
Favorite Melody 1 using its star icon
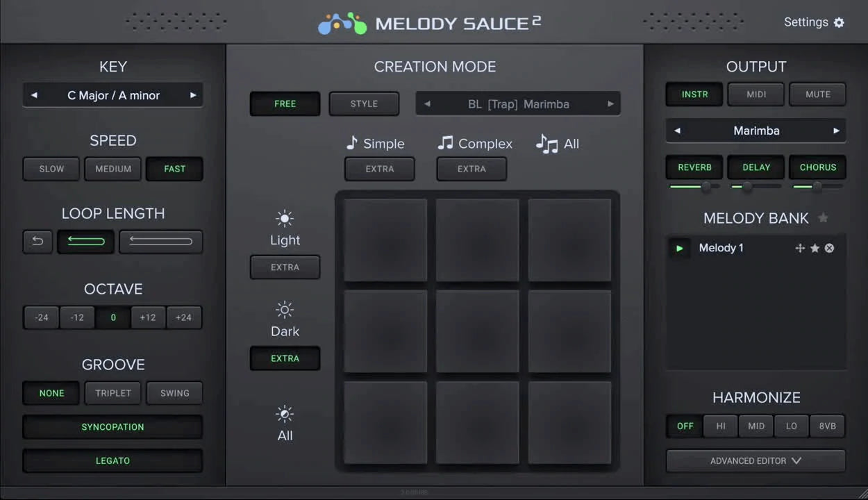[815, 248]
